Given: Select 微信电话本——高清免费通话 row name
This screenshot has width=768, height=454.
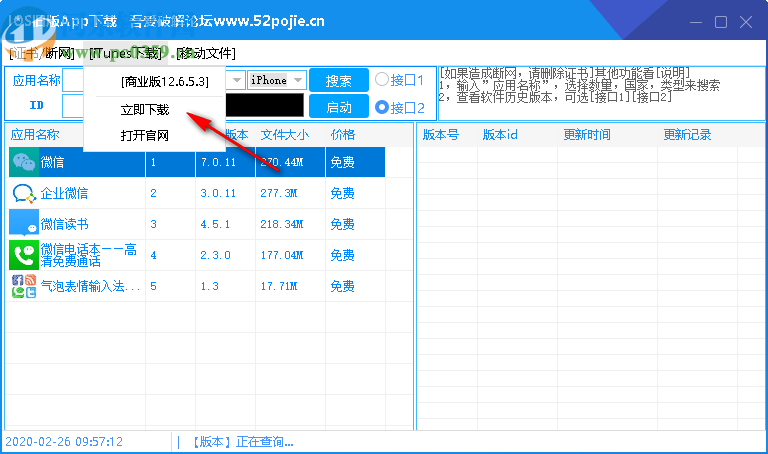Looking at the screenshot, I should (88, 255).
